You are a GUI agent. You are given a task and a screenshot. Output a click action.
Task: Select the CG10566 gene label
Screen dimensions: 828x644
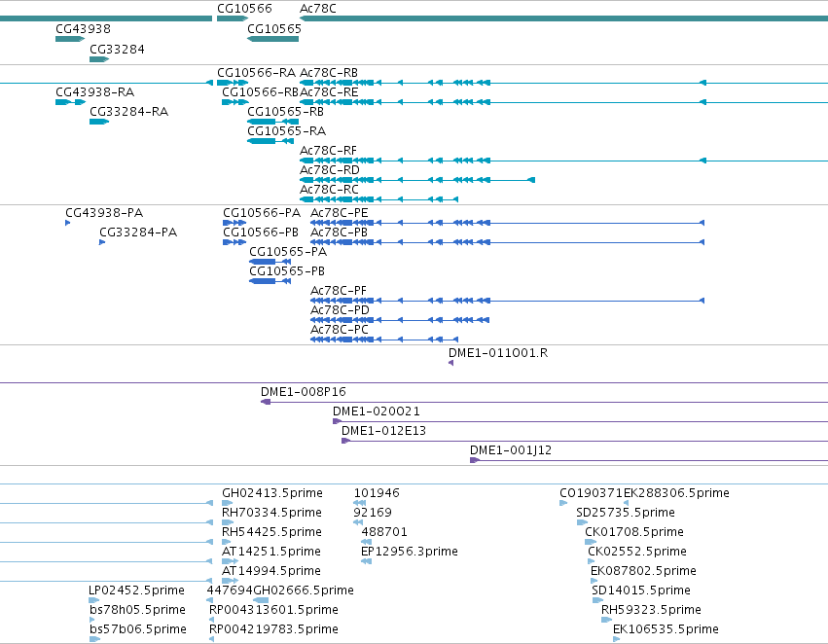[x=244, y=9]
